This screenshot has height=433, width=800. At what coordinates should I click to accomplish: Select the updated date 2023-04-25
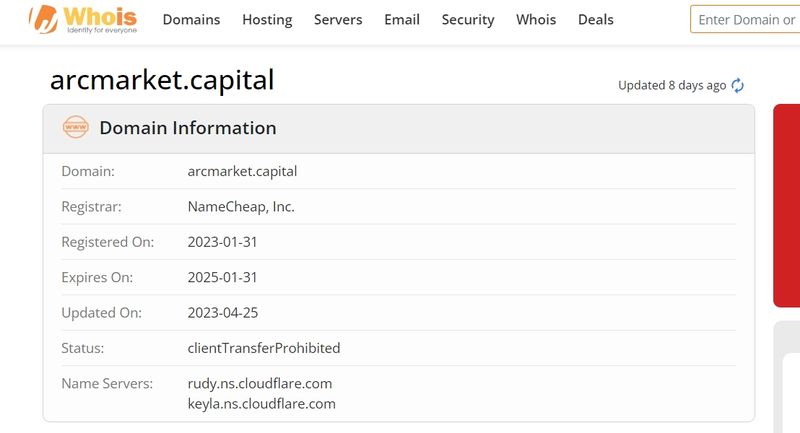[x=223, y=313]
